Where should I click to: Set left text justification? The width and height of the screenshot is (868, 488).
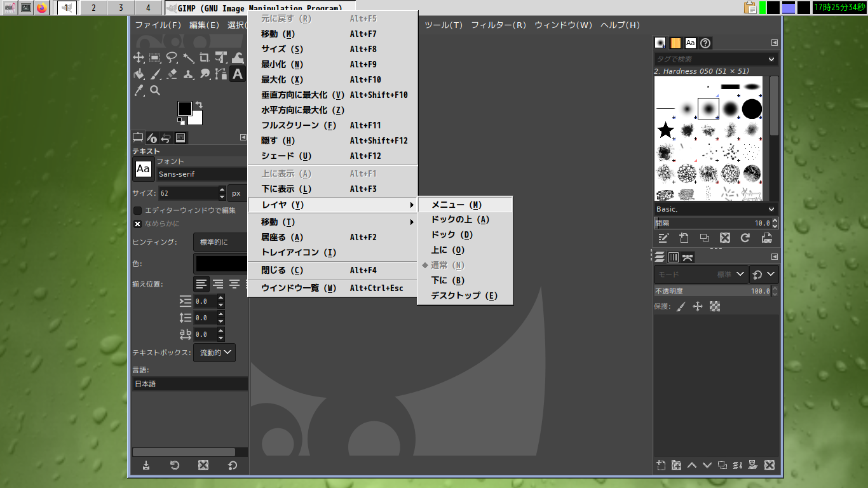201,283
